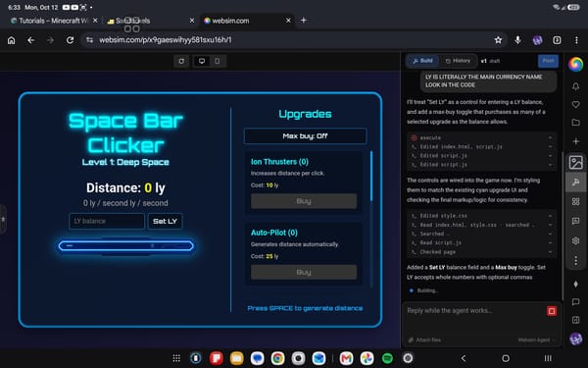Open Android app drawer grid

[x=176, y=358]
